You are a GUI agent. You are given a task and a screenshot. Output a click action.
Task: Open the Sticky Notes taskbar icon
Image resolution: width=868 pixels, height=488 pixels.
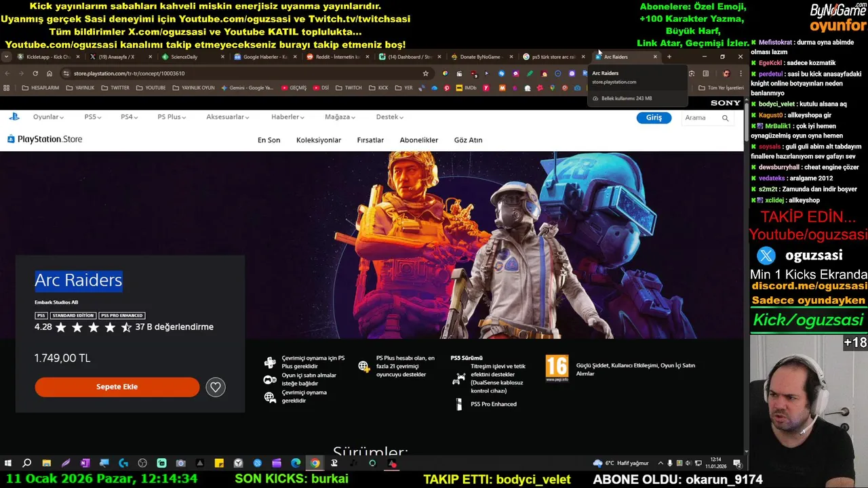pos(219,463)
